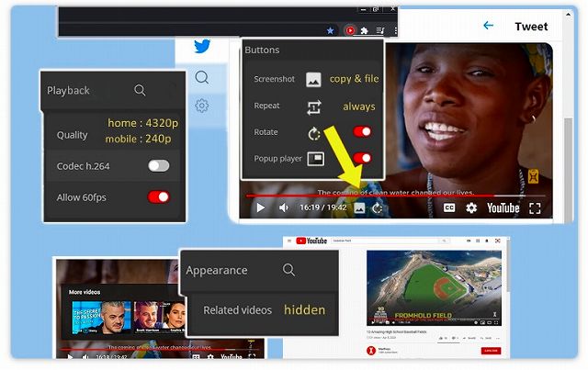The height and width of the screenshot is (370, 588).
Task: Click the Rotate icon in Buttons panel
Action: [314, 133]
